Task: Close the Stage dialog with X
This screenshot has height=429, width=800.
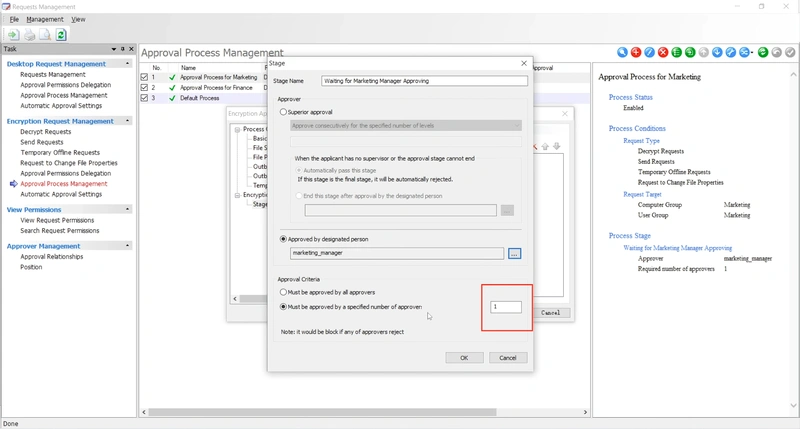Action: click(523, 63)
